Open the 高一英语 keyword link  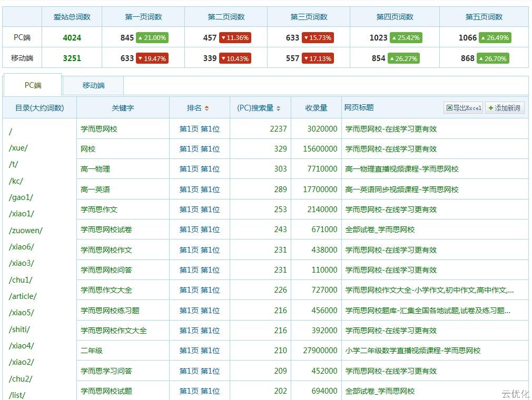pyautogui.click(x=95, y=189)
